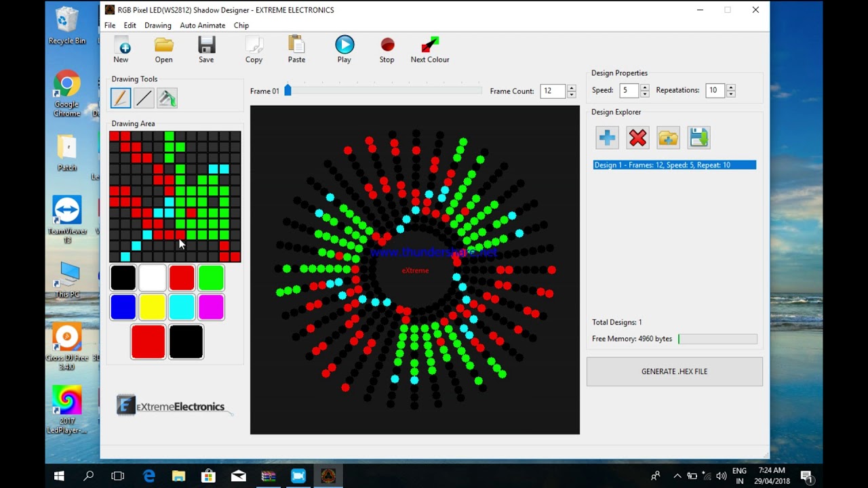Pick the green colour swatch
Image resolution: width=868 pixels, height=488 pixels.
[211, 278]
